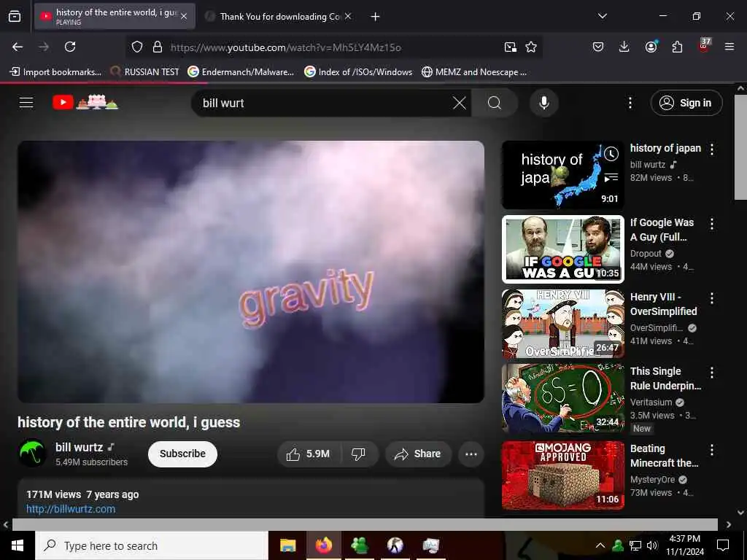Open YouTube settings three-dot menu
The image size is (747, 560).
[x=630, y=103]
